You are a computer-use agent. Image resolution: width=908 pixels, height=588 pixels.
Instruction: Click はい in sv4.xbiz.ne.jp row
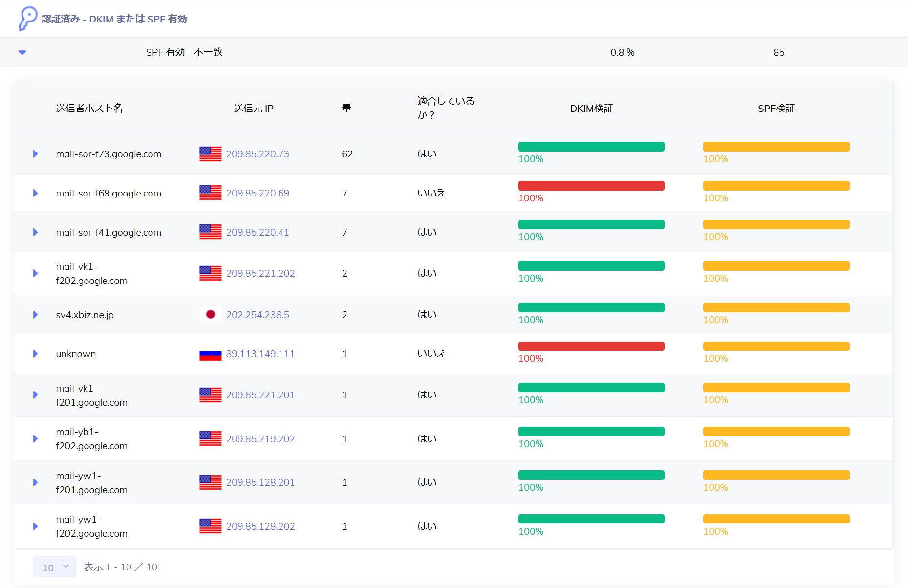427,315
